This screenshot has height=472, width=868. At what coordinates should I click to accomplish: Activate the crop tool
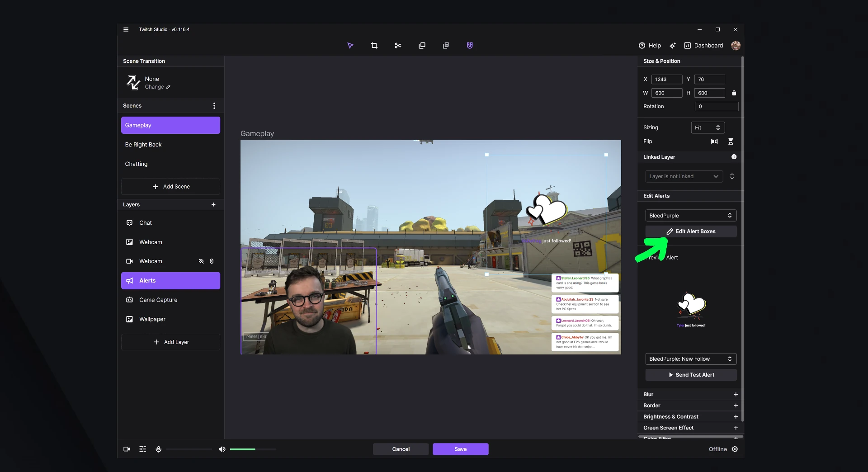[x=374, y=45]
